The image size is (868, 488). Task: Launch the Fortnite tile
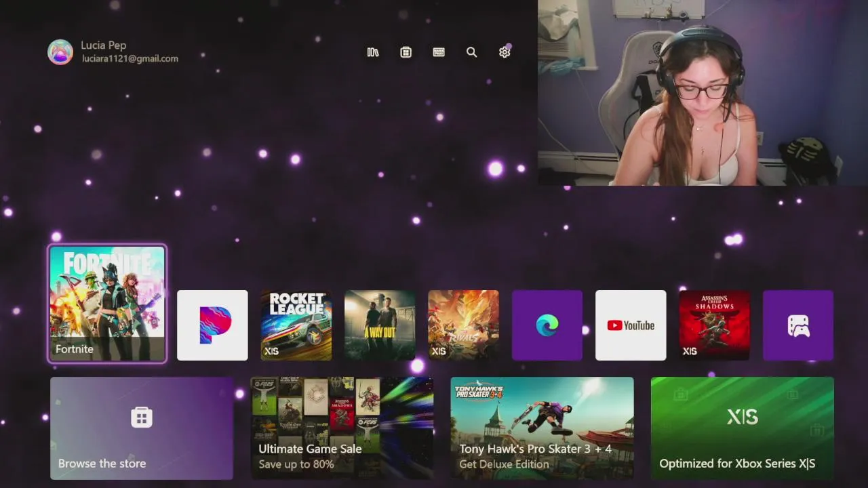pyautogui.click(x=107, y=304)
